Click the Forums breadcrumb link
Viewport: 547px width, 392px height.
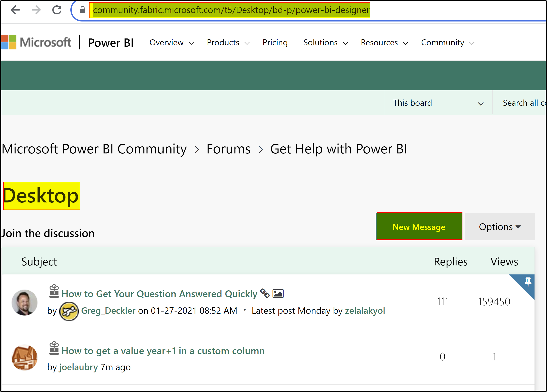click(228, 149)
